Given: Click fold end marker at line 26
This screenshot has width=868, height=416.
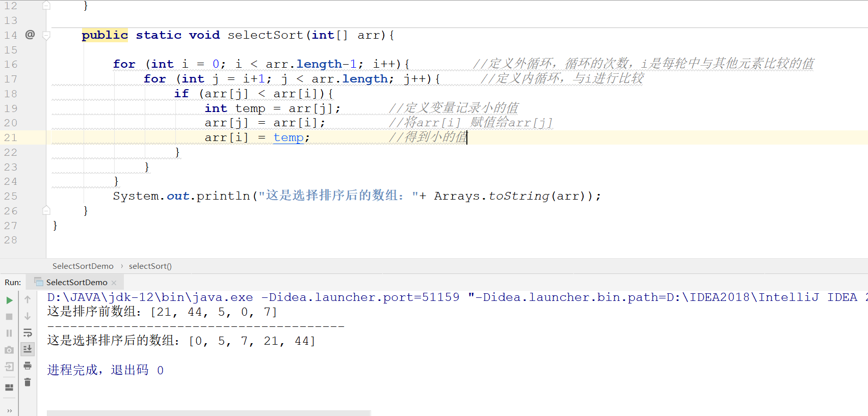Looking at the screenshot, I should (46, 210).
